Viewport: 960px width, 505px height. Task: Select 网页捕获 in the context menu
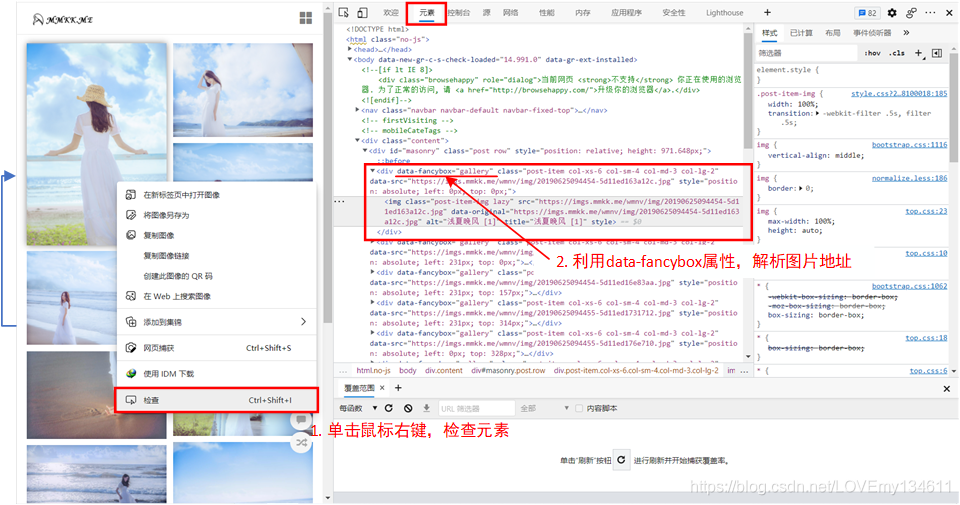(x=217, y=348)
